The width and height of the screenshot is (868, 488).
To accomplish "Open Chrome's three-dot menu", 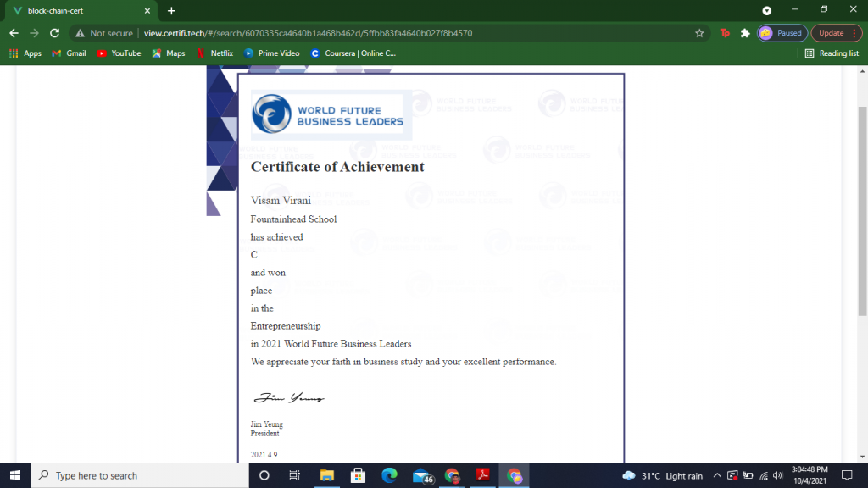I will [854, 33].
